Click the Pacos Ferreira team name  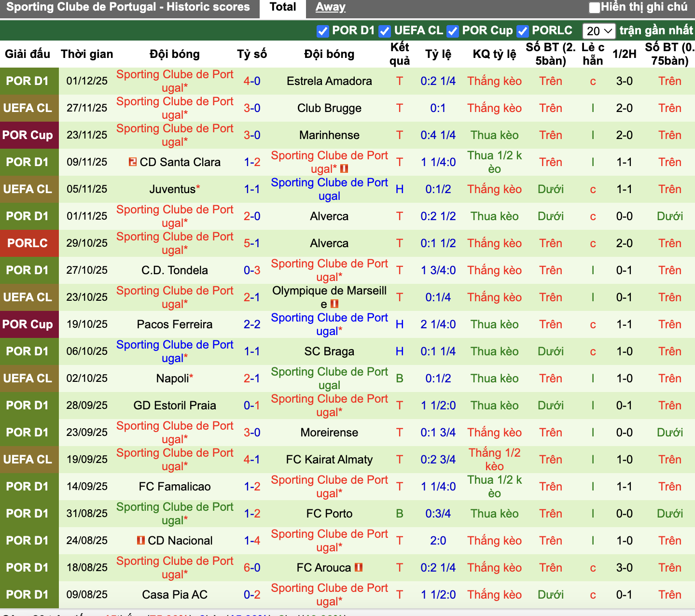[x=175, y=324]
